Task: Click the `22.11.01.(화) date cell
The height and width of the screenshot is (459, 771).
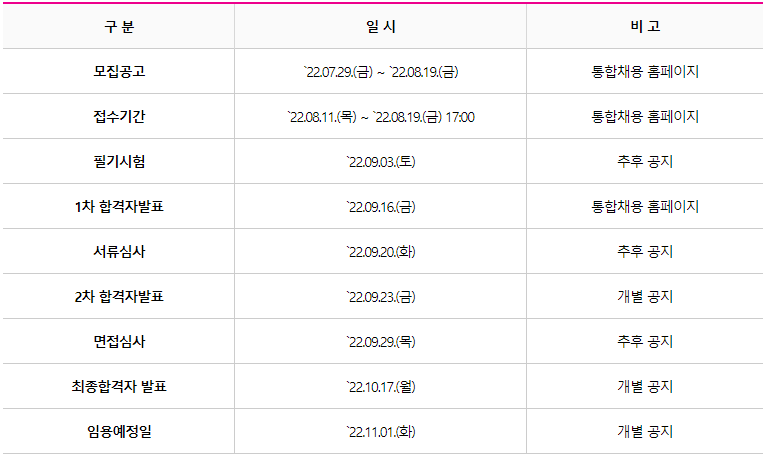Action: point(381,432)
